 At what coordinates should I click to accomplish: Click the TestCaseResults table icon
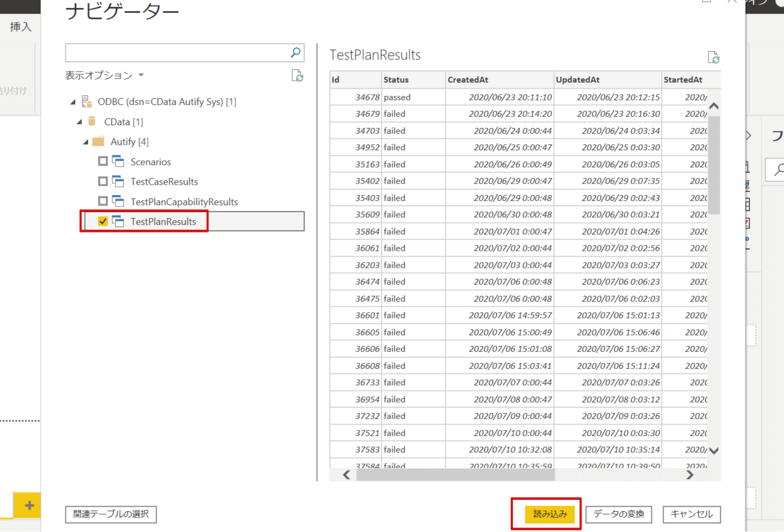(118, 181)
